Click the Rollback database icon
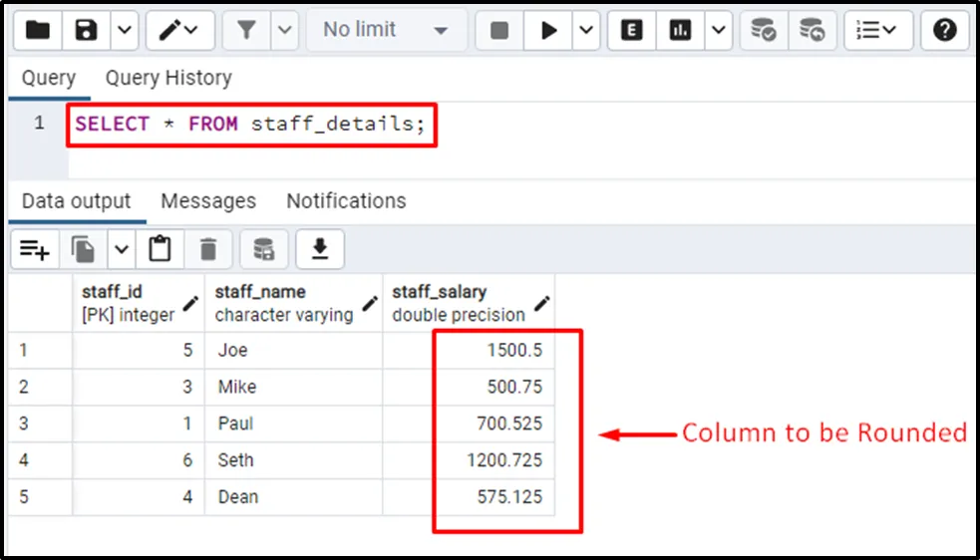The width and height of the screenshot is (980, 560). tap(812, 31)
